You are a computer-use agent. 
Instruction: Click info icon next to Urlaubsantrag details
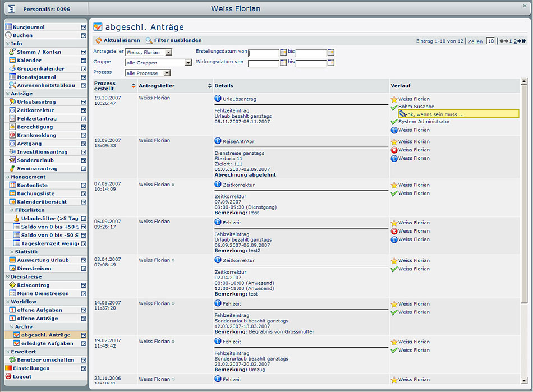click(x=218, y=99)
